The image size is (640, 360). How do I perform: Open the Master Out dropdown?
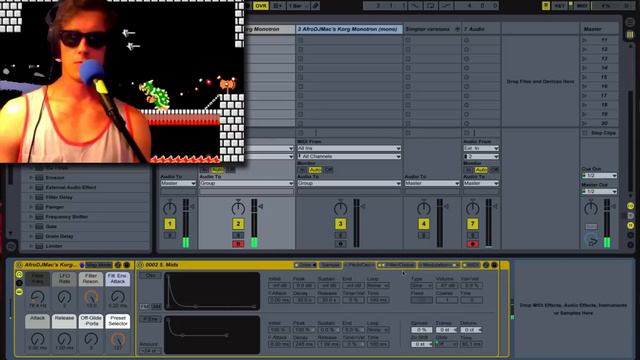point(599,191)
